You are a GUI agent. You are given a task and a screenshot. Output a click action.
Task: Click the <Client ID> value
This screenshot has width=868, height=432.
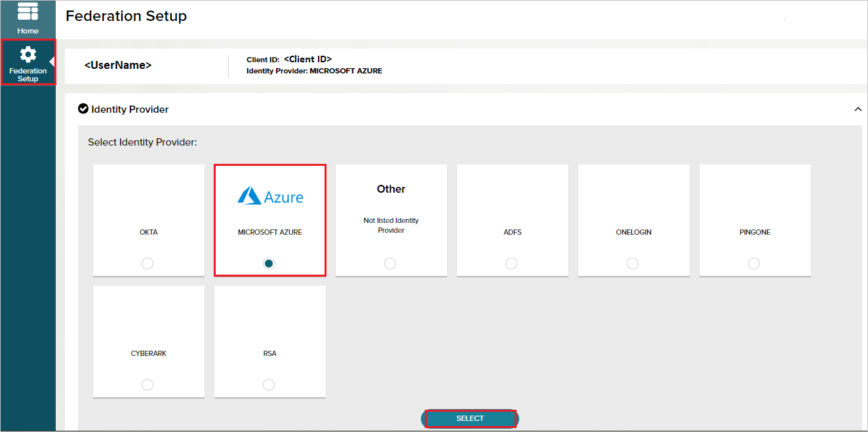(x=307, y=59)
